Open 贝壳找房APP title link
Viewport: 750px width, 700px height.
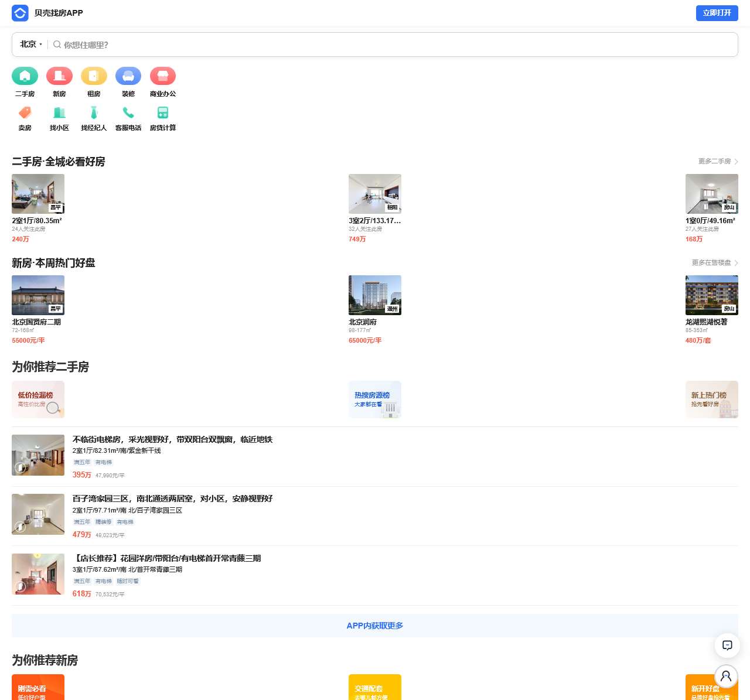[x=59, y=13]
